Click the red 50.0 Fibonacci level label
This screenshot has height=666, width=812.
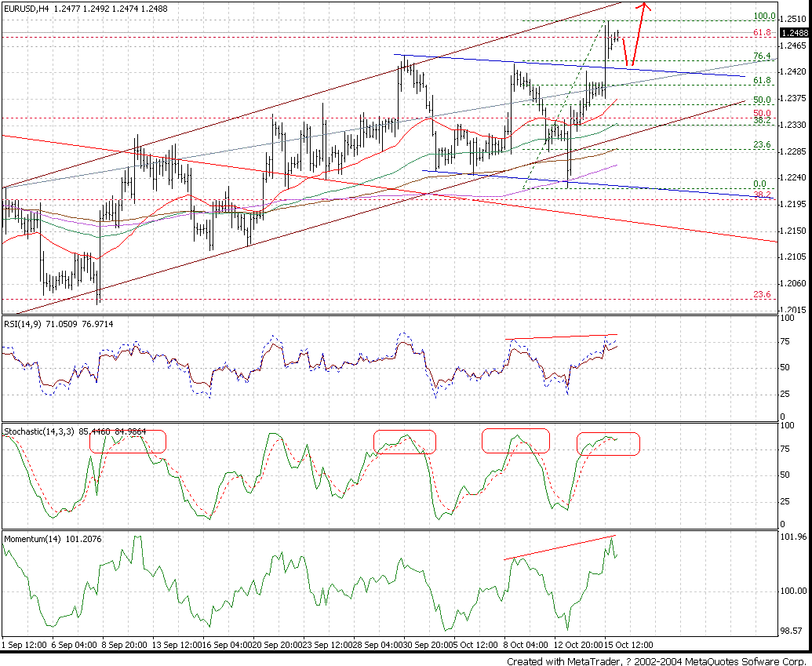point(762,113)
